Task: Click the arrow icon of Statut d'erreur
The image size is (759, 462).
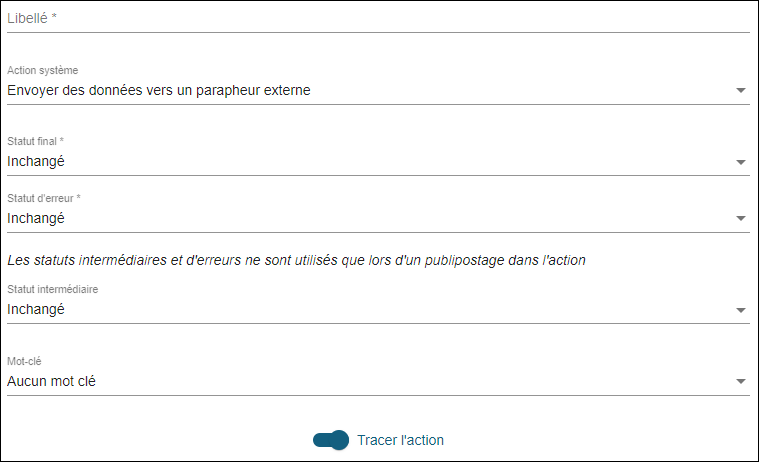Action: click(741, 219)
